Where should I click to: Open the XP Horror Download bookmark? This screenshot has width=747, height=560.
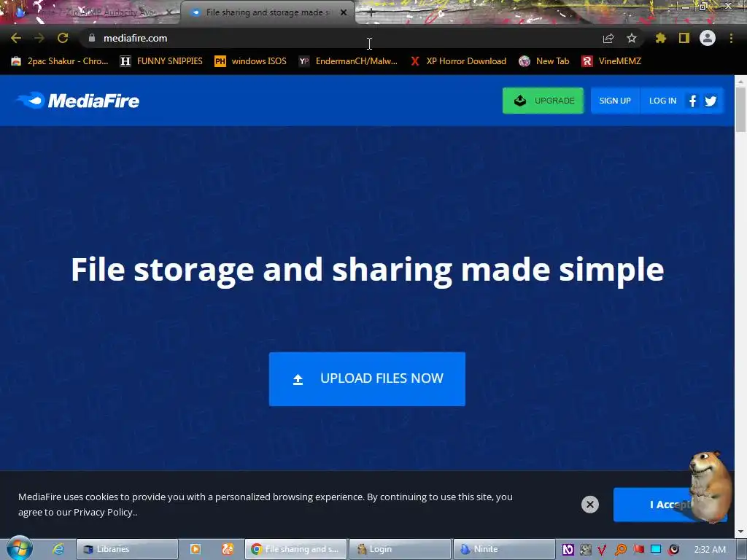(x=458, y=61)
